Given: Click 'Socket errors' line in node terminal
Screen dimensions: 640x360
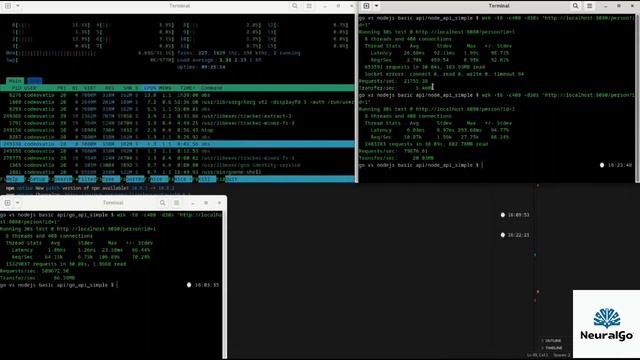Looking at the screenshot, I should (444, 74).
